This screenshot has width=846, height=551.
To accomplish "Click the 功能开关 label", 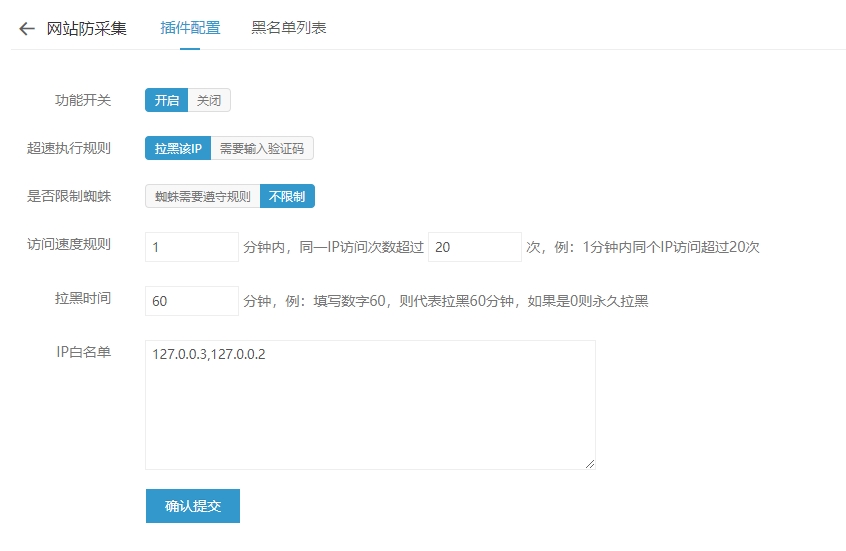I will (x=83, y=100).
